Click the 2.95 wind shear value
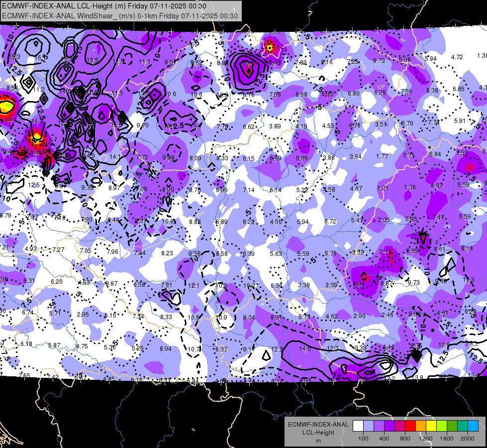 coord(83,314)
